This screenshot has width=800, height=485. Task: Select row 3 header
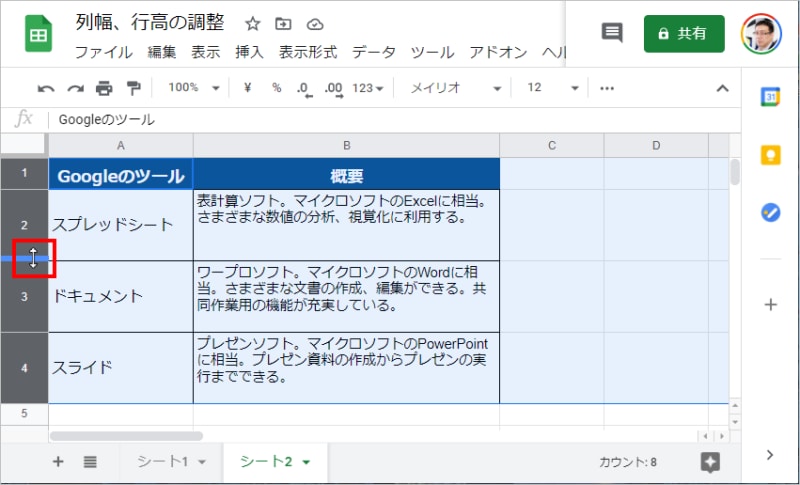click(x=24, y=297)
